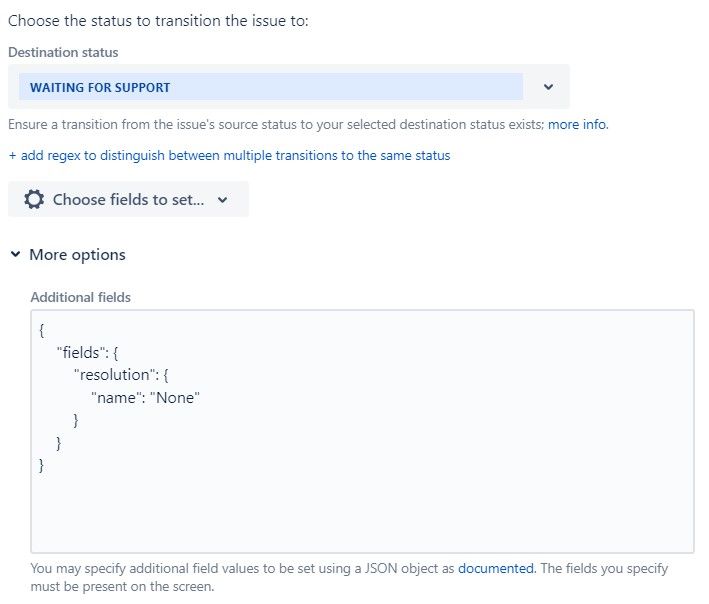709x604 pixels.
Task: Click empty area at bottom of textarea
Action: tap(362, 515)
